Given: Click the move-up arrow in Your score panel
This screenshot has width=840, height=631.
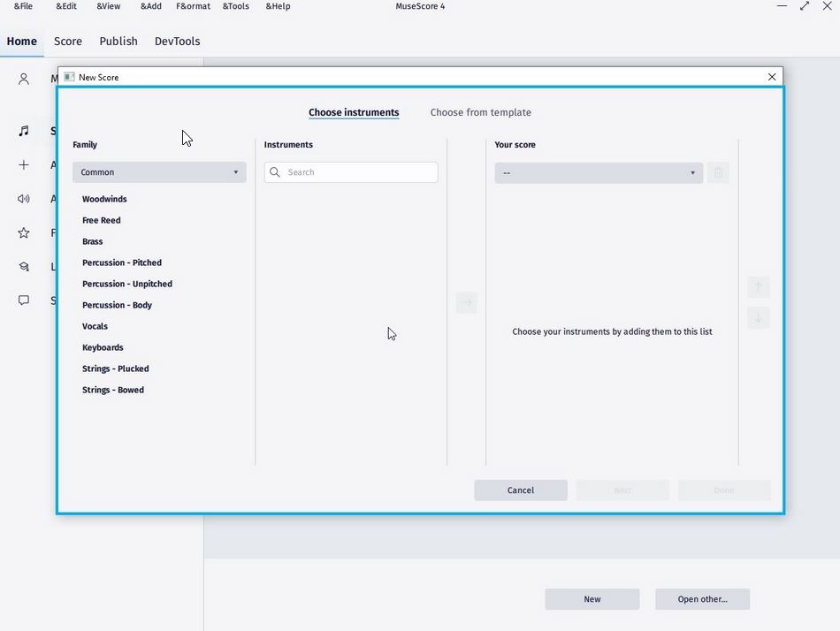Looking at the screenshot, I should (758, 286).
